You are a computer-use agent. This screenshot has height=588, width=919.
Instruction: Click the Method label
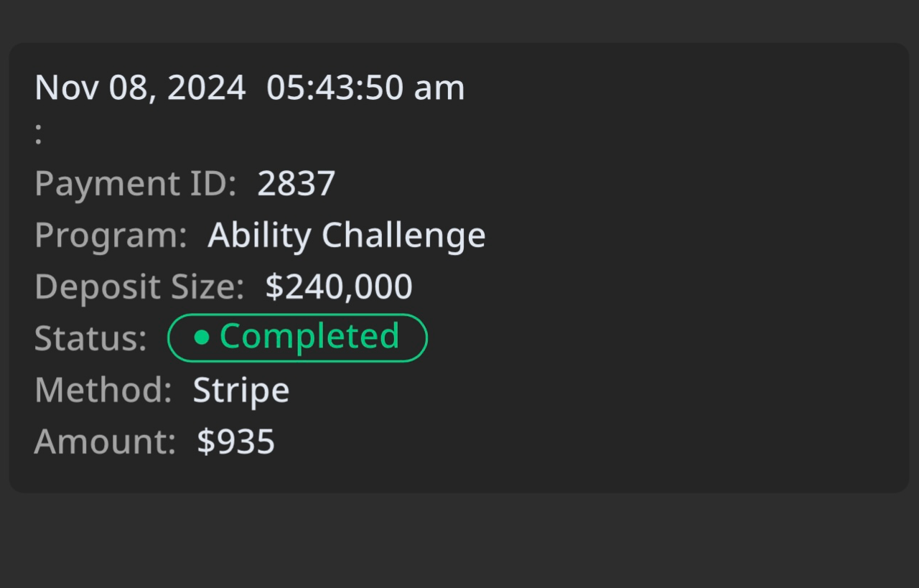pos(103,390)
